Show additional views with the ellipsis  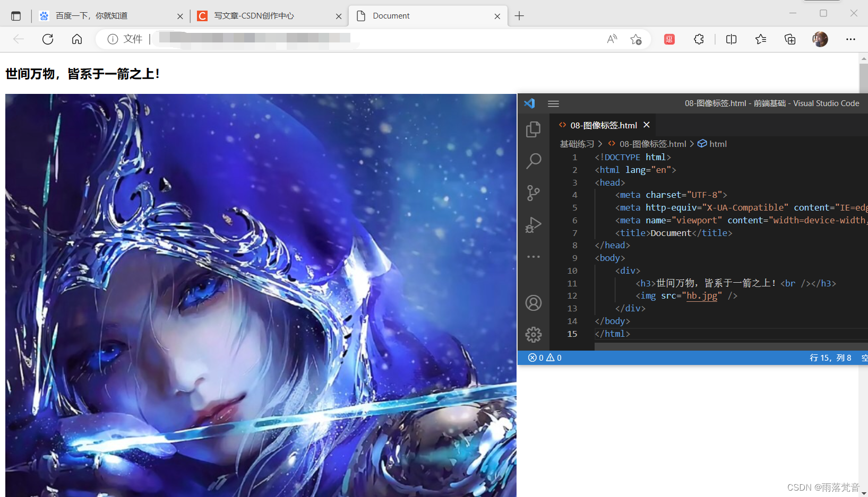tap(533, 257)
